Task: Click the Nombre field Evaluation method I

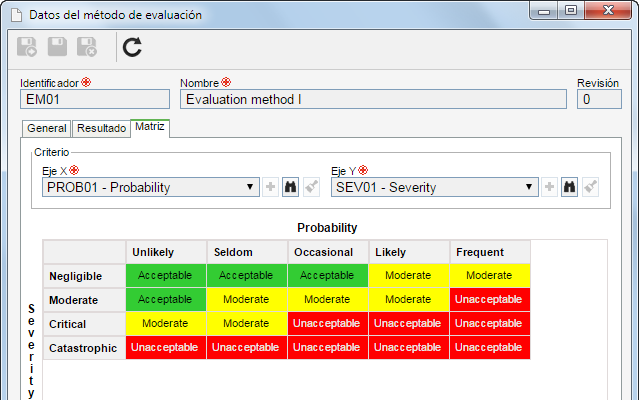Action: coord(373,99)
